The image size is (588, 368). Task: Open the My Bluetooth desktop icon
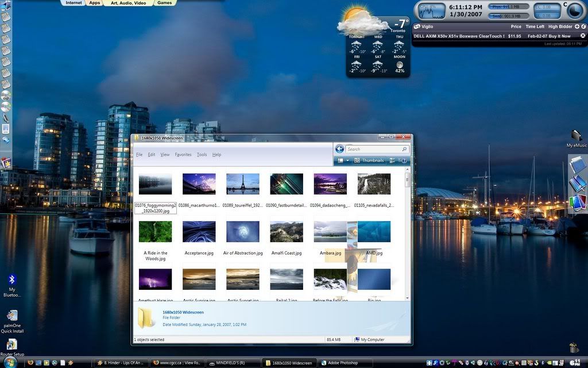click(11, 280)
